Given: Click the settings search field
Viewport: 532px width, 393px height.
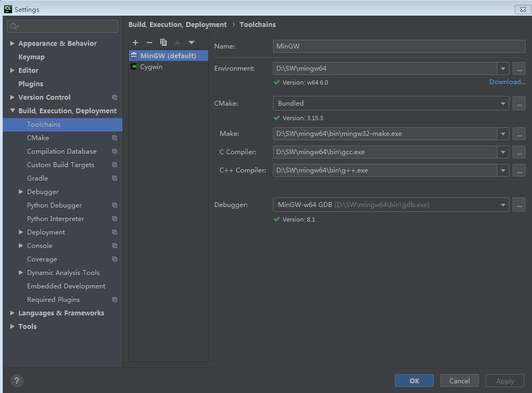Looking at the screenshot, I should [x=62, y=26].
